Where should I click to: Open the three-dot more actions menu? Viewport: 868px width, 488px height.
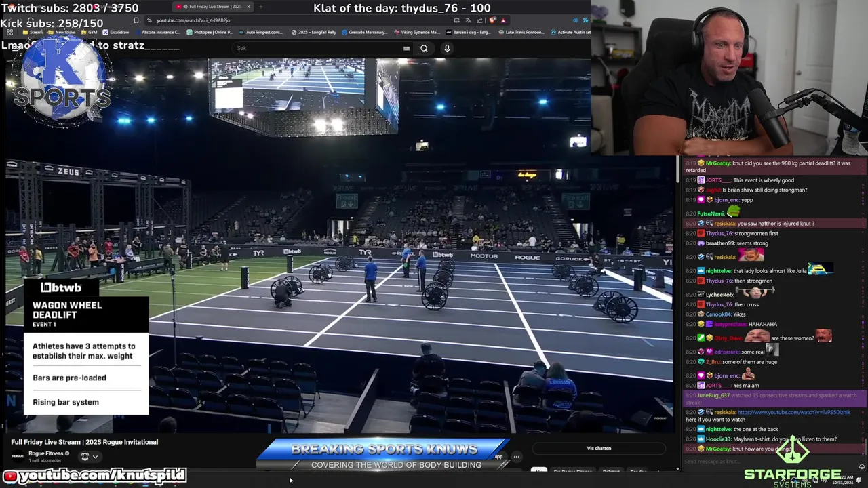(516, 457)
